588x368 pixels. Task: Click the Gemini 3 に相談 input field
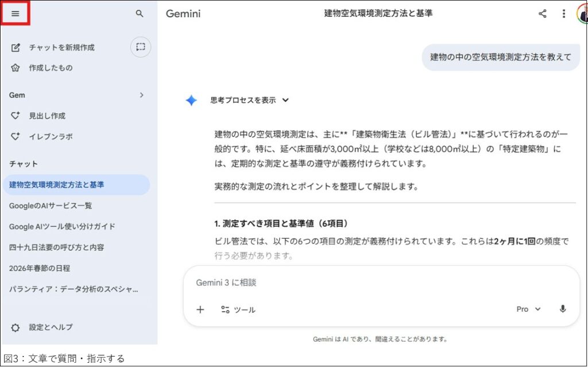[367, 282]
